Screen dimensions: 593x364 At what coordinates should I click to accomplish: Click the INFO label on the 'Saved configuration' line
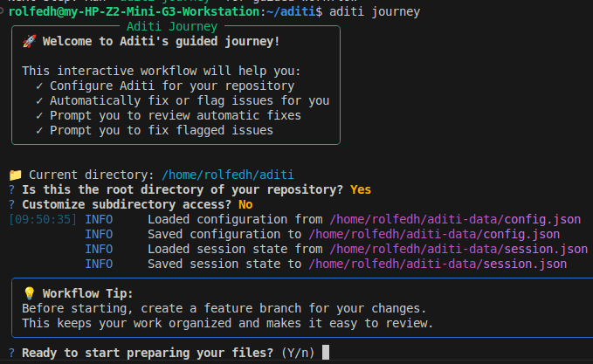99,234
